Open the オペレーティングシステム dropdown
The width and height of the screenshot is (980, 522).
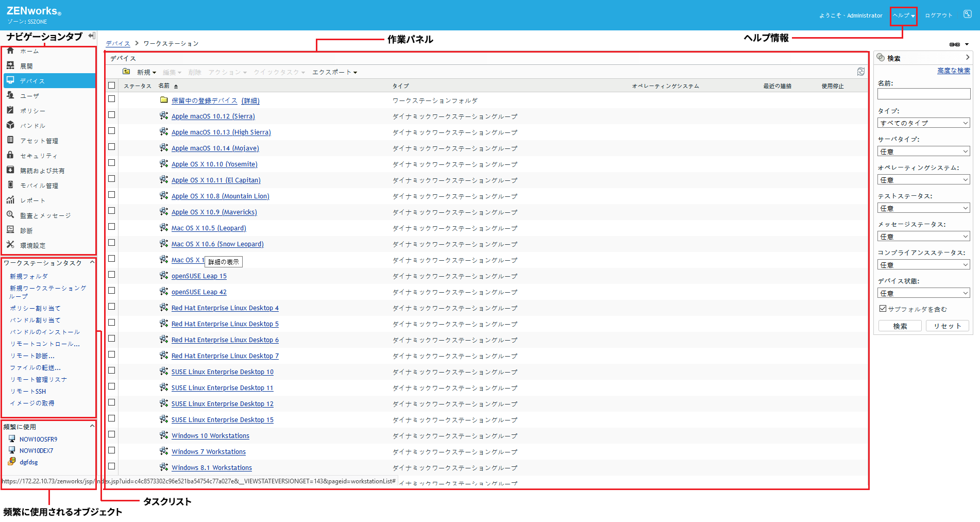923,179
